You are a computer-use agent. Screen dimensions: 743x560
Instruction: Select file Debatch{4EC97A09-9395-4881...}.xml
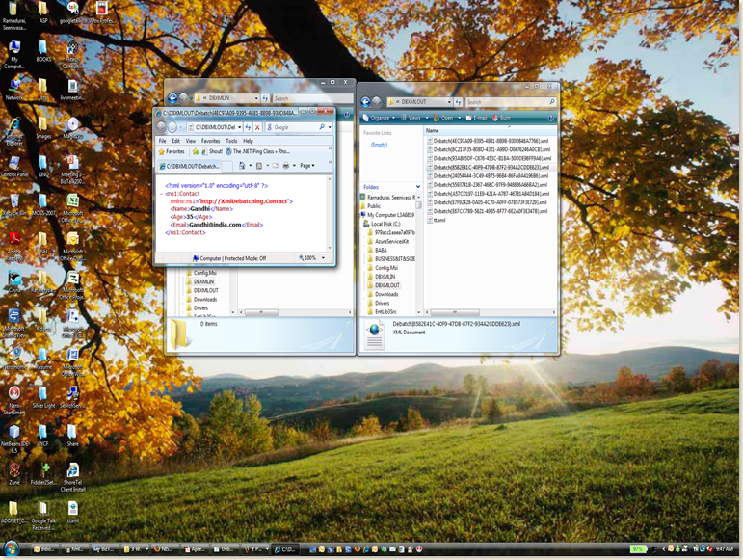click(x=488, y=141)
